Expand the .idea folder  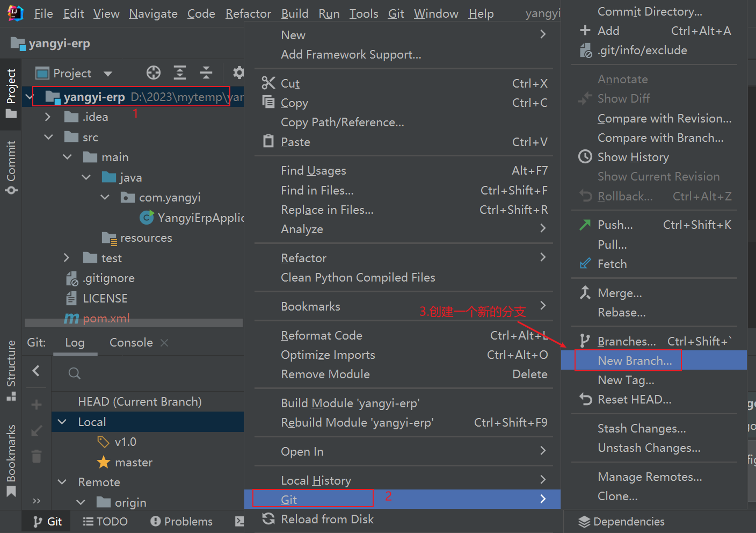(x=48, y=117)
